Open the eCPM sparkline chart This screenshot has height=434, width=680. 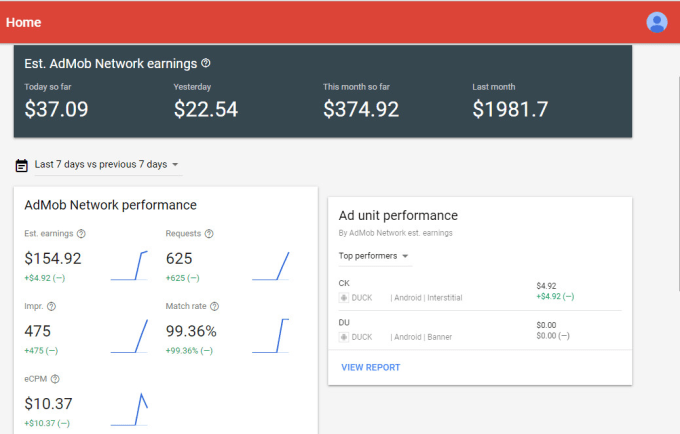129,409
